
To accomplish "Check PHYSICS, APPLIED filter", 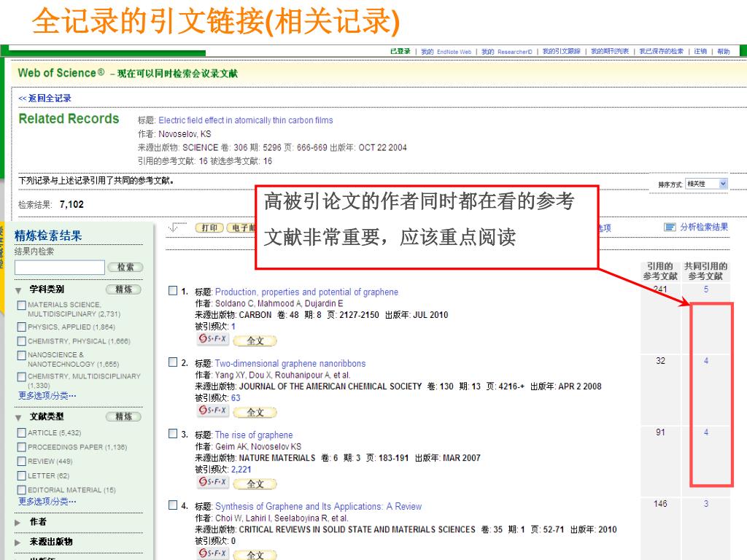I will click(21, 327).
